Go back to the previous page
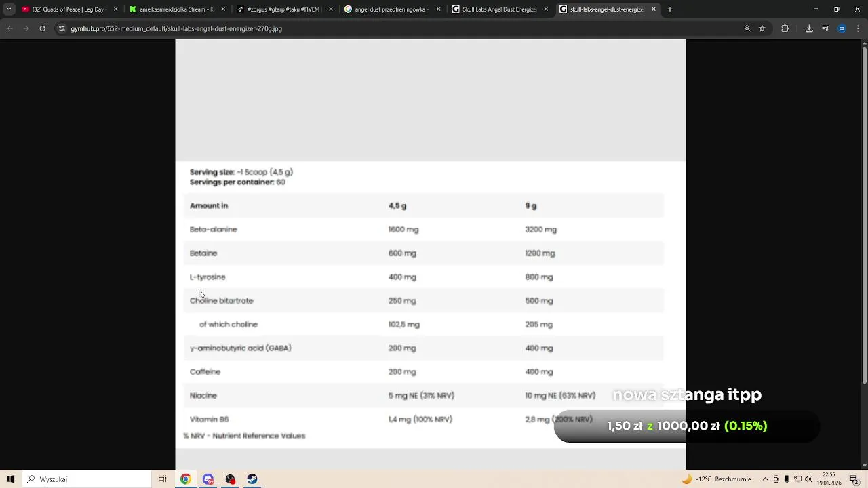Image resolution: width=868 pixels, height=488 pixels. tap(9, 28)
